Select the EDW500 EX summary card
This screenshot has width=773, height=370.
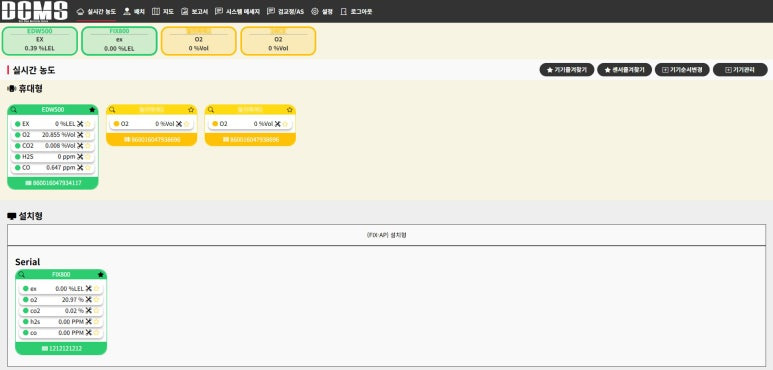pos(40,41)
